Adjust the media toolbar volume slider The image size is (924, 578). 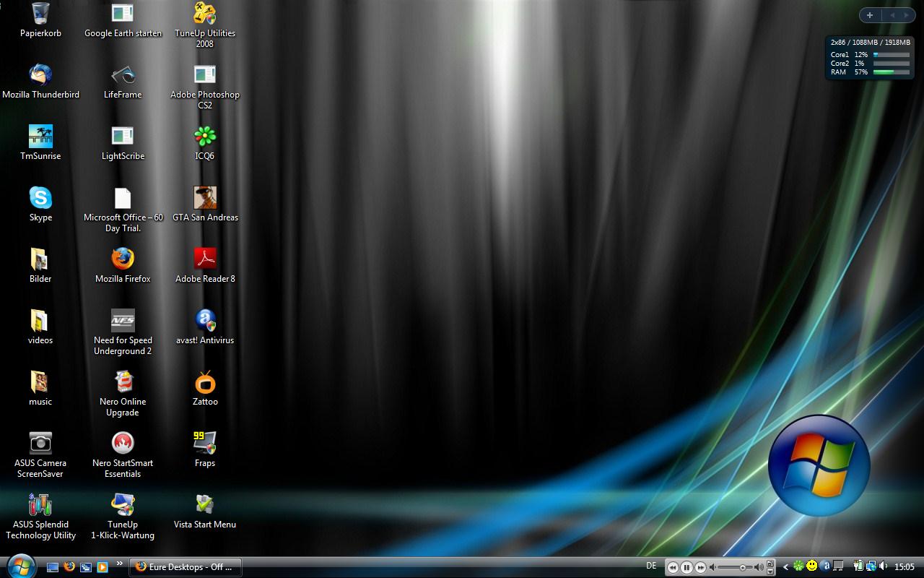[736, 567]
